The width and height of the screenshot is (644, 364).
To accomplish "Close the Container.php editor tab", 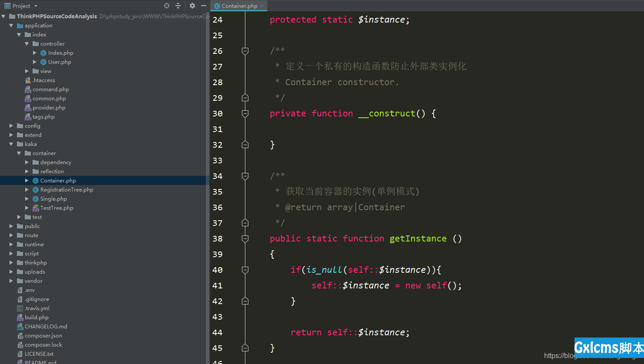I will pyautogui.click(x=262, y=6).
